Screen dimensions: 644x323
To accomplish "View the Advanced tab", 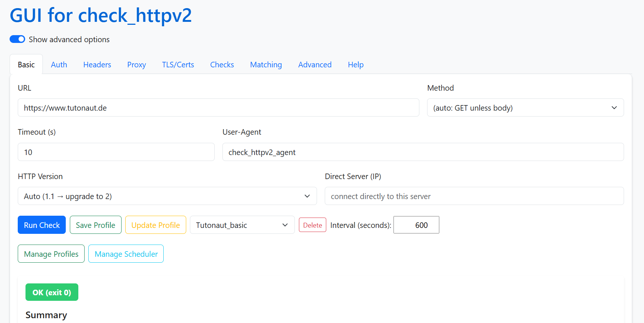I will (315, 65).
